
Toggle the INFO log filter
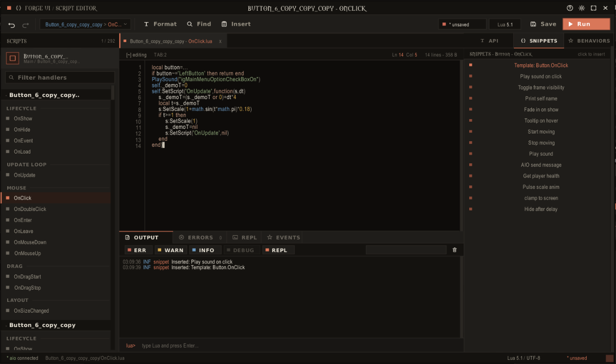205,250
